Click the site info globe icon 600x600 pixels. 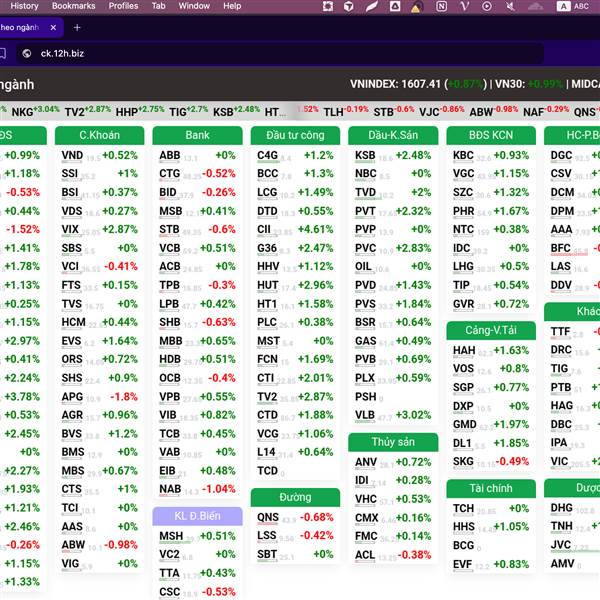27,54
